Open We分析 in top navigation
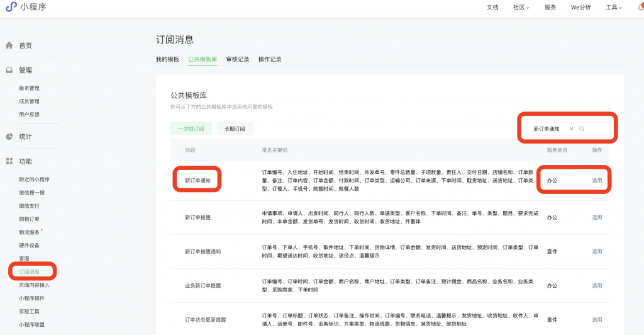This screenshot has width=644, height=335. (x=580, y=8)
